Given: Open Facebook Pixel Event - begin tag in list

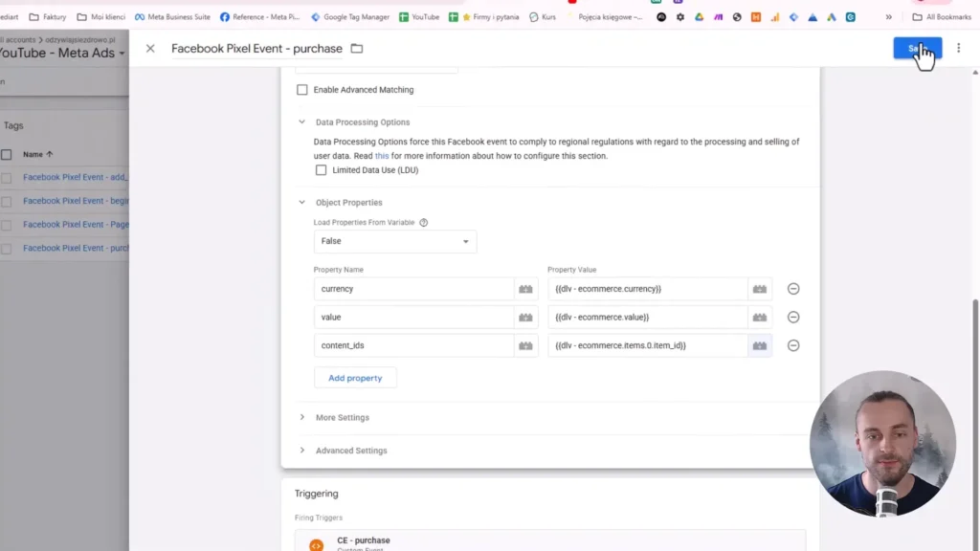Looking at the screenshot, I should (x=76, y=201).
